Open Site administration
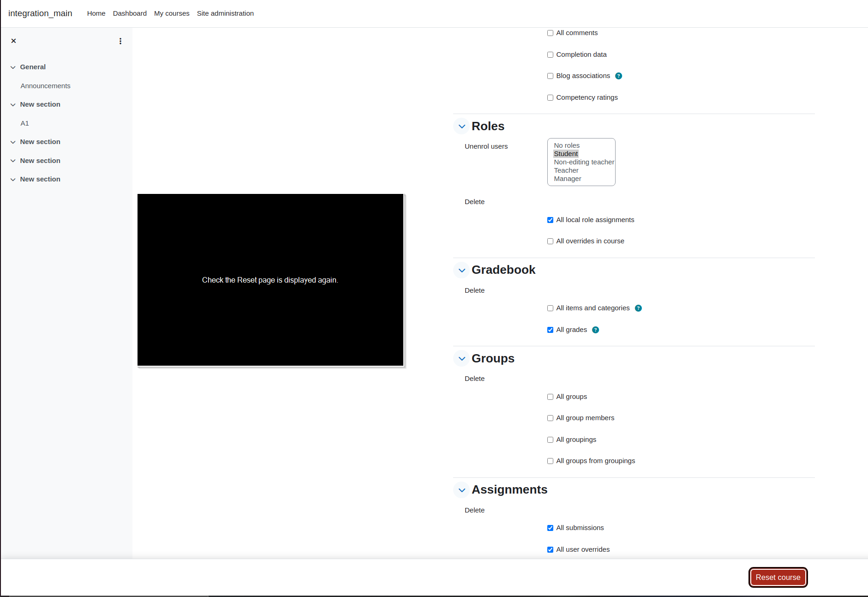Image resolution: width=868 pixels, height=597 pixels. (x=225, y=13)
